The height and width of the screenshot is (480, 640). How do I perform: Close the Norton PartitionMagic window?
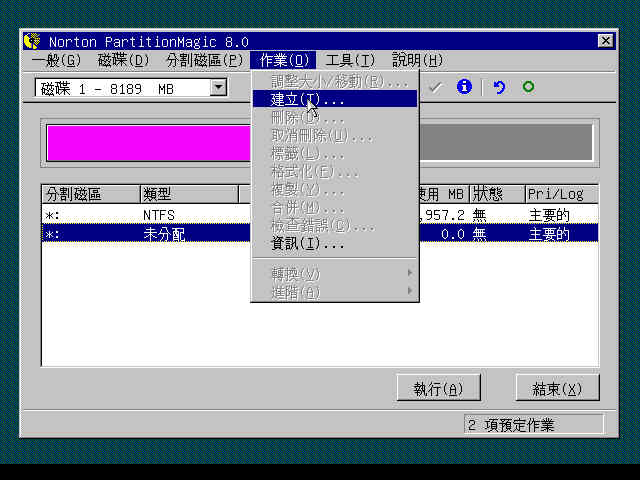point(606,41)
